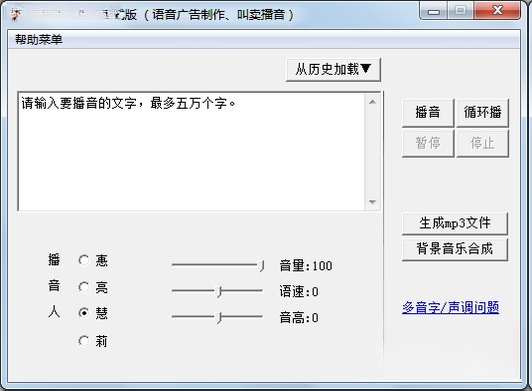Open the 帮助菜单 menu

click(x=39, y=40)
